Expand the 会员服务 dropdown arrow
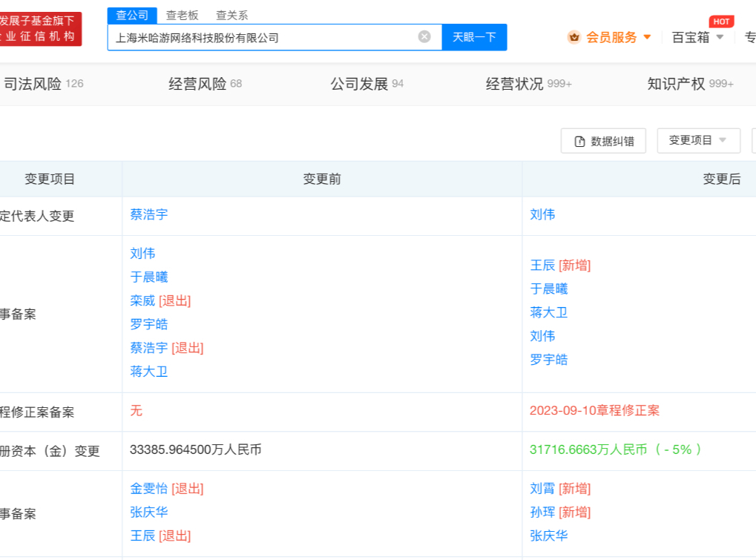The height and width of the screenshot is (560, 756). tap(647, 37)
